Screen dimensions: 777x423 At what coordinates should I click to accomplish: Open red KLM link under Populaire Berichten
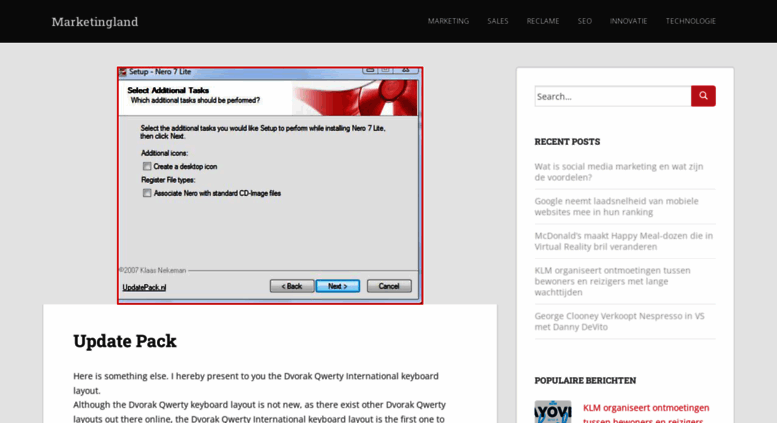646,414
